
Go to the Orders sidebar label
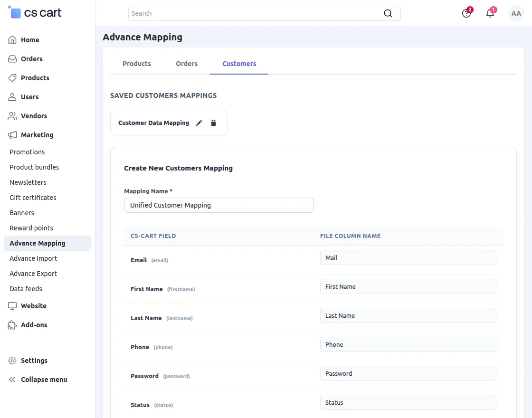point(32,59)
